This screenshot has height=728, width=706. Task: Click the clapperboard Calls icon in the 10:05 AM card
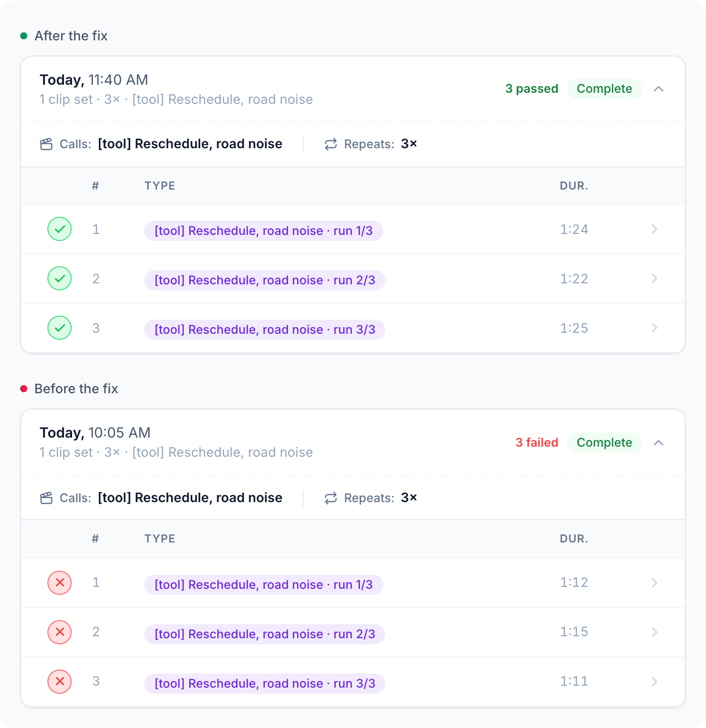click(46, 498)
